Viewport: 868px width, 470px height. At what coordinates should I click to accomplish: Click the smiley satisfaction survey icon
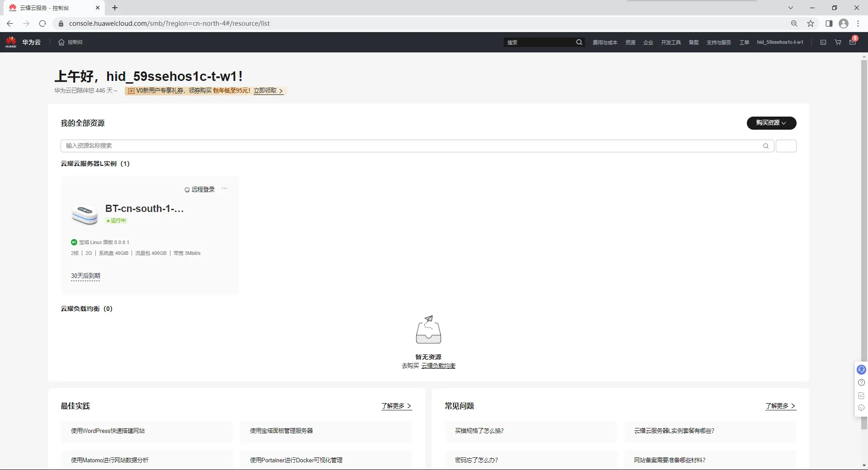861,408
